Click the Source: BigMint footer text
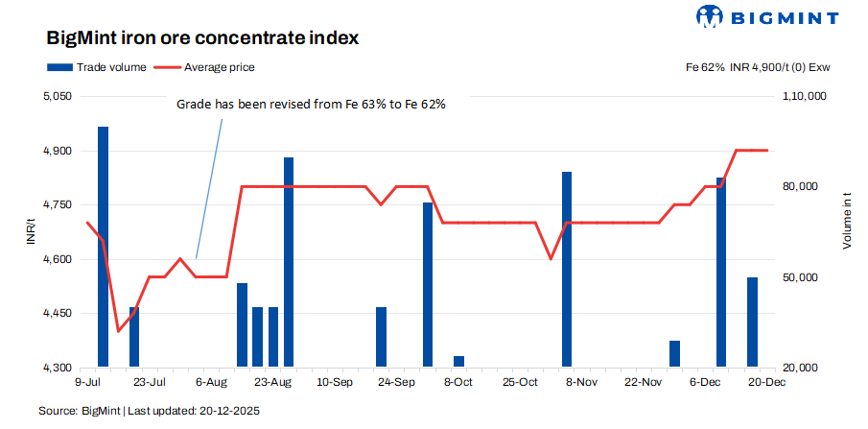868x429 pixels. [x=149, y=411]
